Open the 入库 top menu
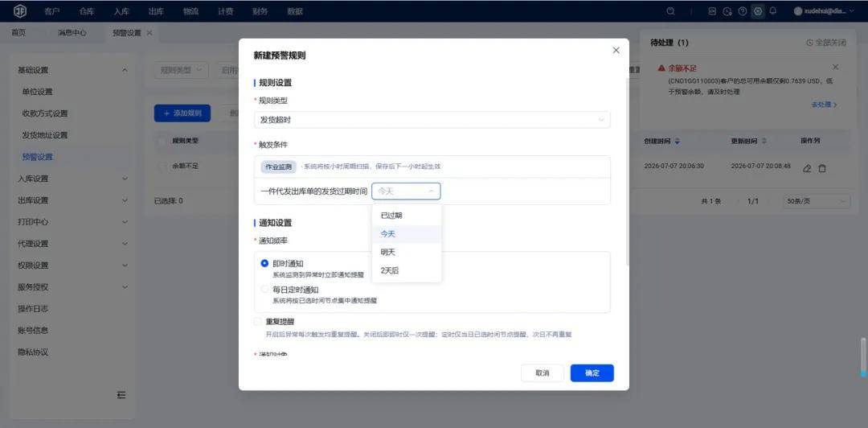Screen dimensions: 868x428 (x=121, y=11)
